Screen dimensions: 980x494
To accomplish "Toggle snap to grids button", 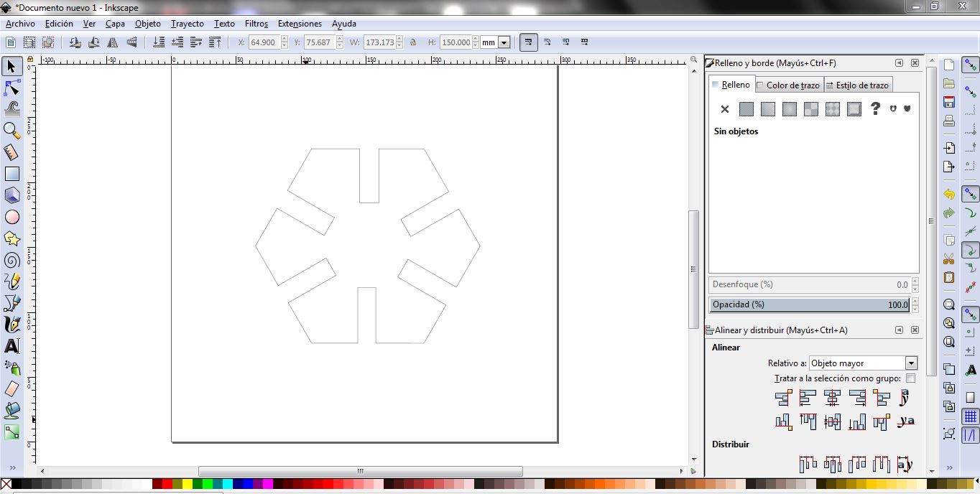I will tap(971, 416).
